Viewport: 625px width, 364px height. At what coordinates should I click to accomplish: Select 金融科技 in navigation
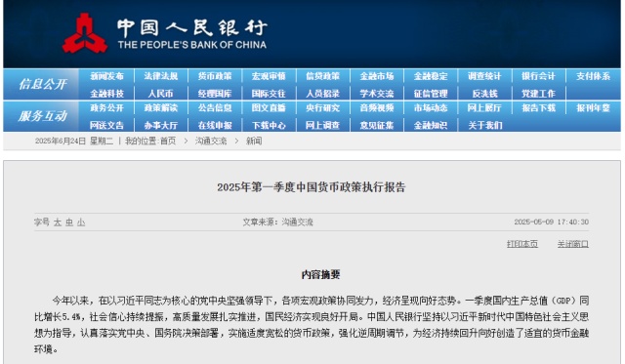[106, 94]
